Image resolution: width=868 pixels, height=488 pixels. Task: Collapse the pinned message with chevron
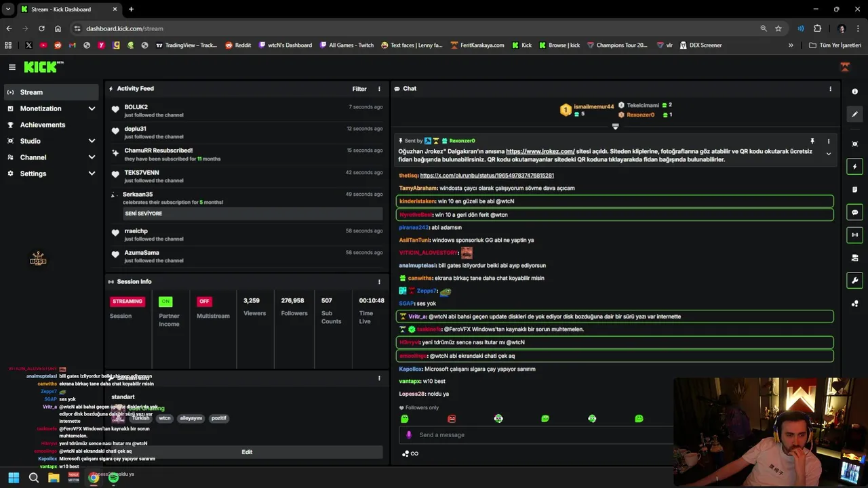828,154
